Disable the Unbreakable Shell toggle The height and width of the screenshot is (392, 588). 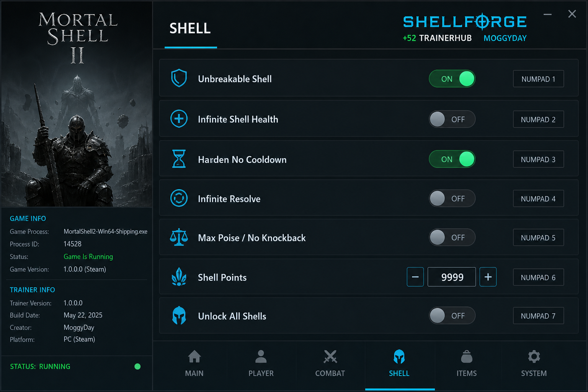(x=452, y=79)
